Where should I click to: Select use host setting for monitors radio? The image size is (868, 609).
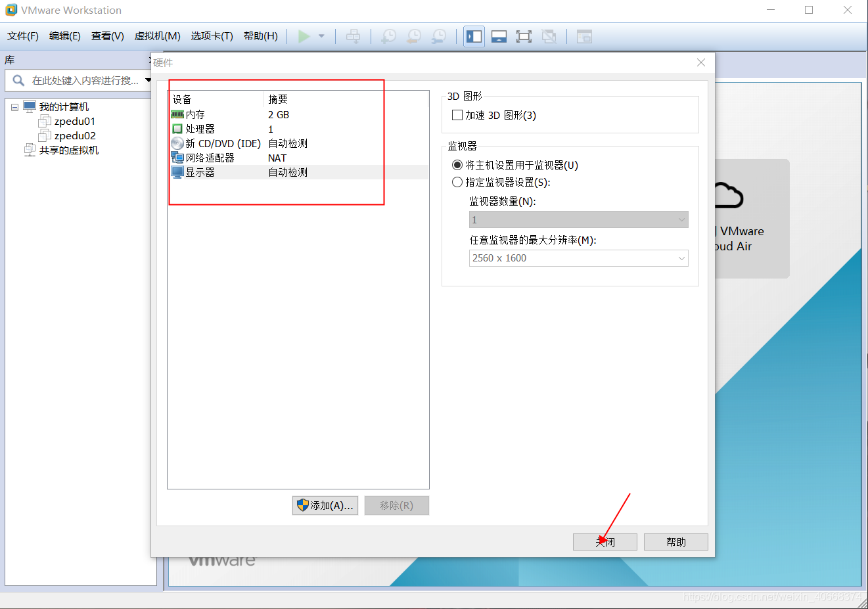click(457, 165)
